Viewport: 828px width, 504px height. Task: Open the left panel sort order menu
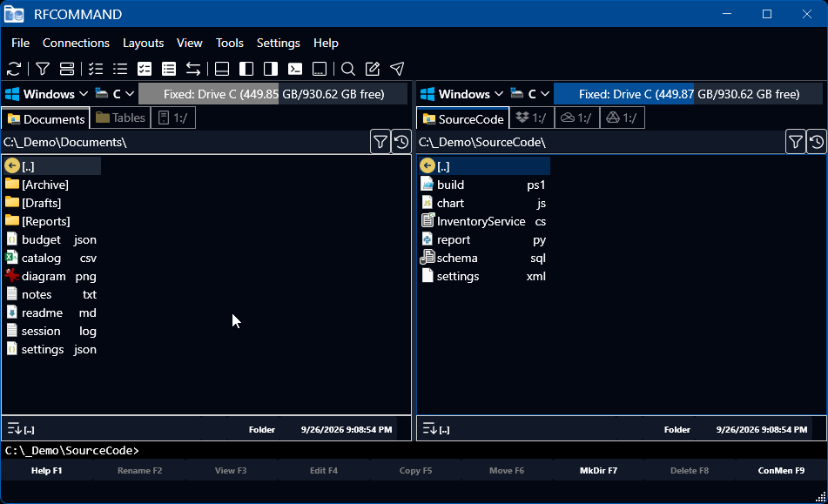(14, 428)
